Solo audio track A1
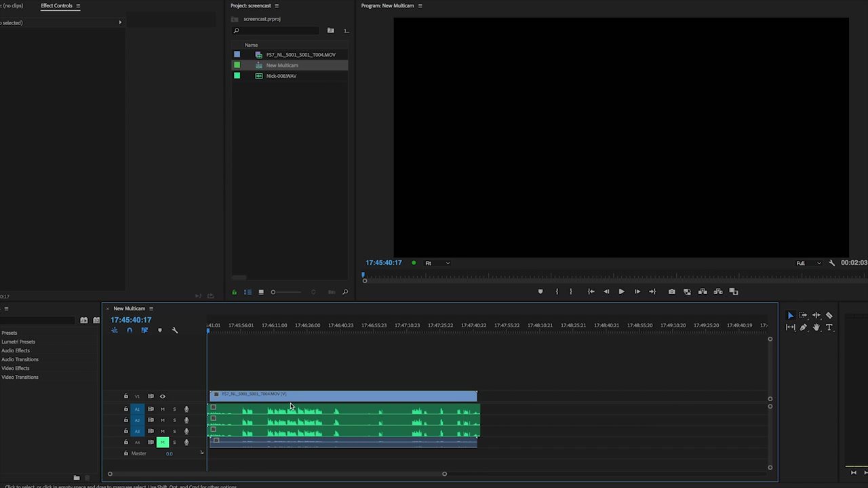The height and width of the screenshot is (488, 868). (x=174, y=409)
